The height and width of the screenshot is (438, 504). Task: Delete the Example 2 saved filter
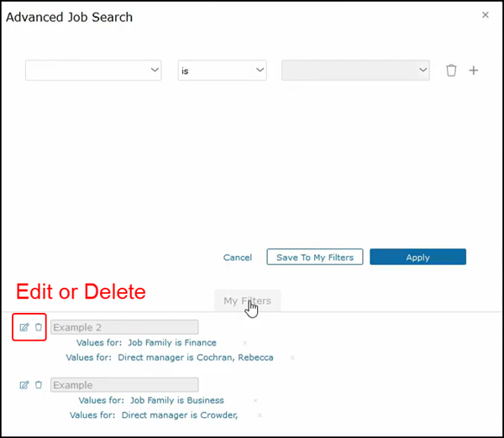coord(38,327)
